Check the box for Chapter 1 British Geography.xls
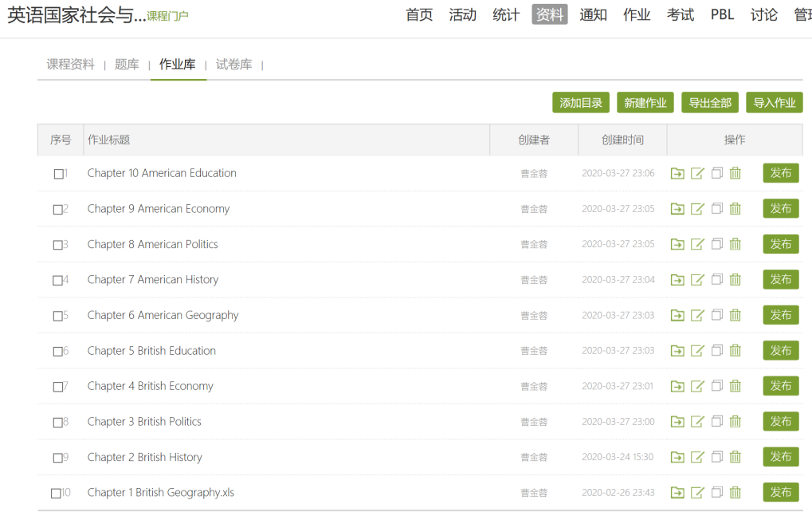 (x=56, y=494)
